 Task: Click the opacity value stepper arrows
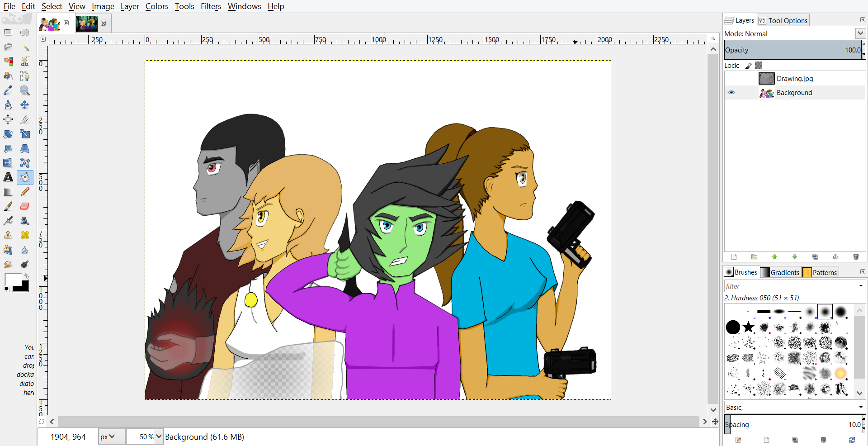click(863, 50)
